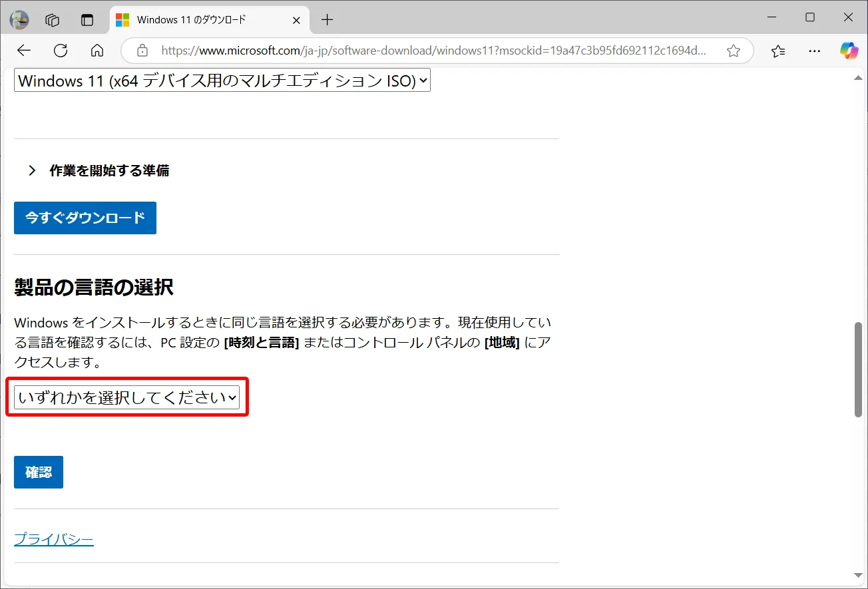Click the bold [地域] text
This screenshot has width=868, height=589.
tap(502, 343)
